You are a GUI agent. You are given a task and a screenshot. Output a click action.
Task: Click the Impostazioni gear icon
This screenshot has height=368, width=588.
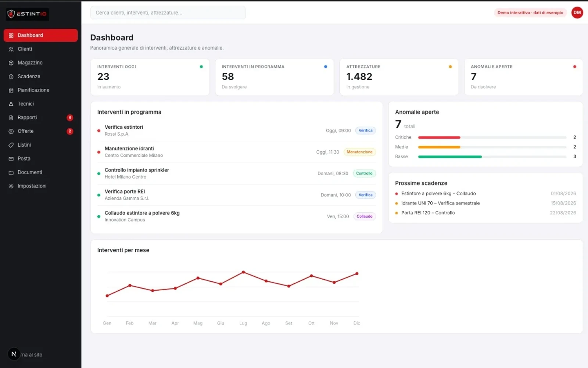click(11, 186)
